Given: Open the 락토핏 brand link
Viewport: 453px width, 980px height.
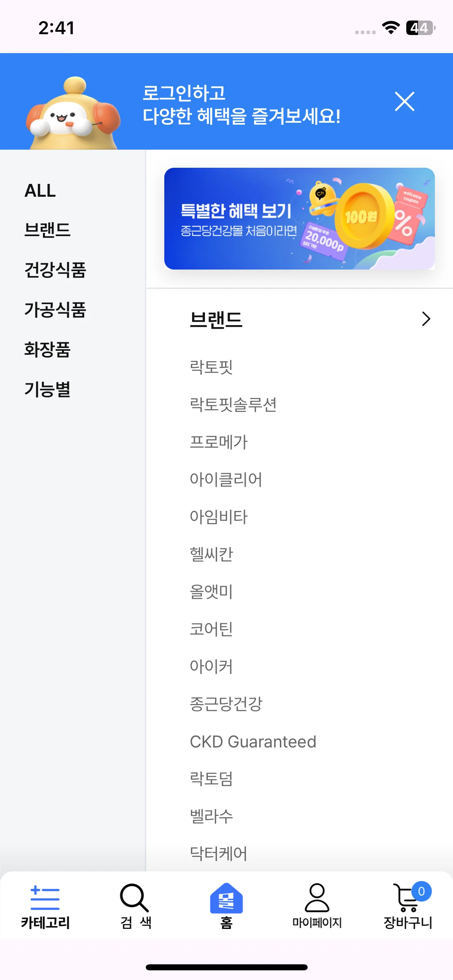Looking at the screenshot, I should click(x=211, y=367).
